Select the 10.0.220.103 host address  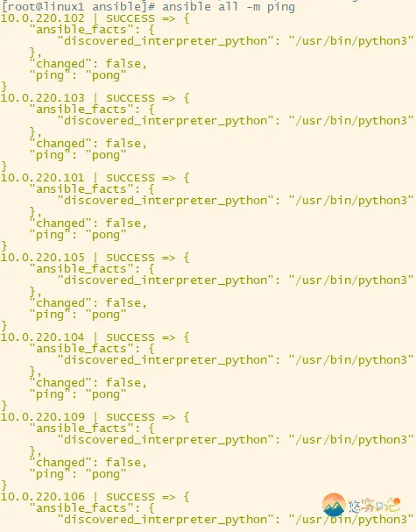(42, 98)
